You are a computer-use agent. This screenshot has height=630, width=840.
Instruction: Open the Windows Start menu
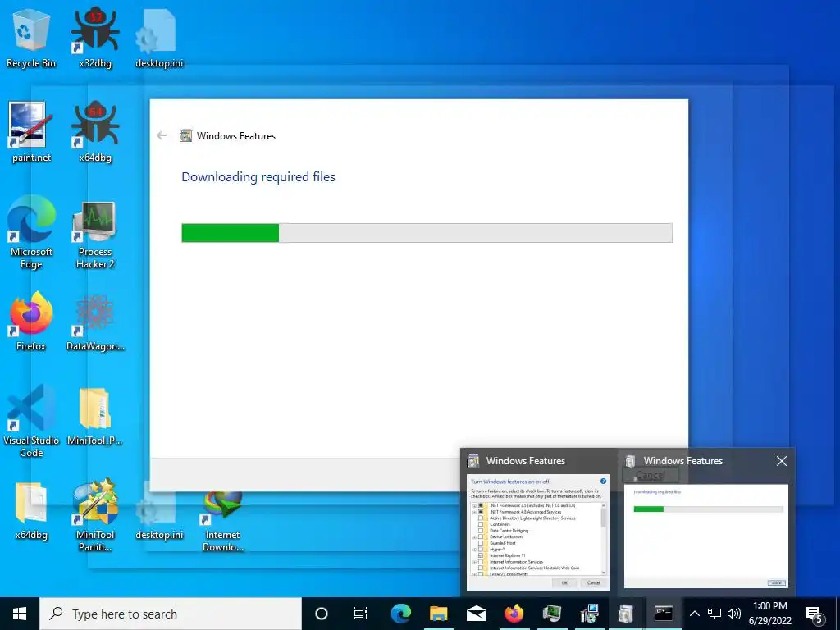[20, 614]
